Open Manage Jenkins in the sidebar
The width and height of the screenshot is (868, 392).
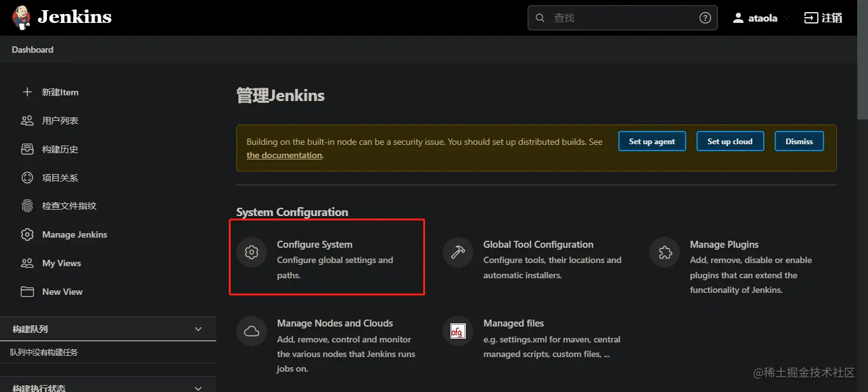[x=74, y=234]
